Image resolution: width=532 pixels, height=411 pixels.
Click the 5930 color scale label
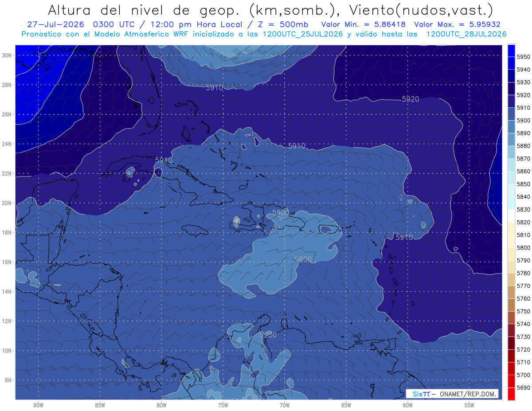click(524, 82)
